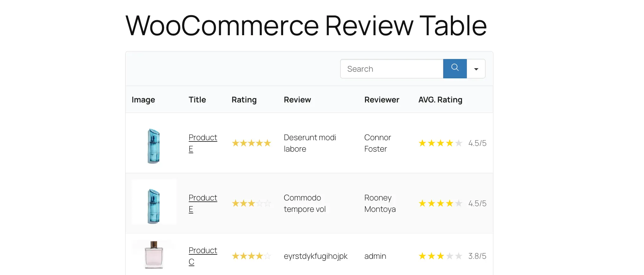
Task: Select the fourth star in admin's review rating
Action: click(260, 256)
